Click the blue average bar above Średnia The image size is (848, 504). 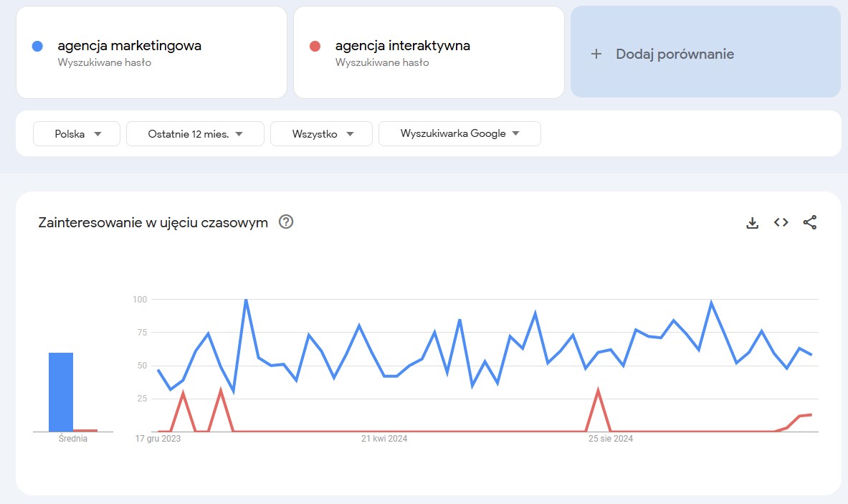point(61,392)
